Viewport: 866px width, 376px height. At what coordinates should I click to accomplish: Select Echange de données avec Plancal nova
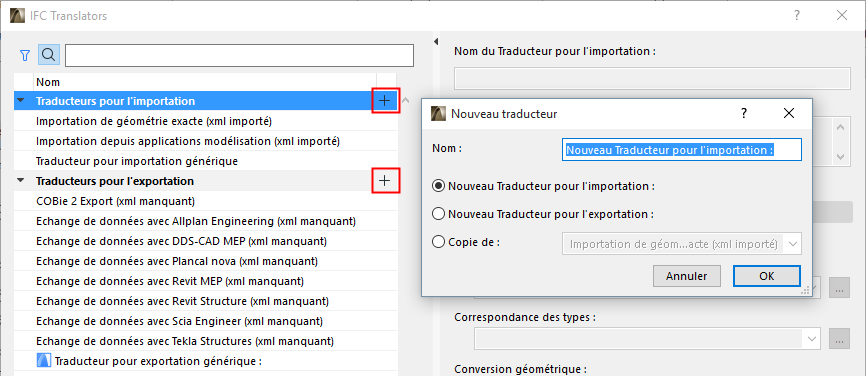click(x=205, y=261)
